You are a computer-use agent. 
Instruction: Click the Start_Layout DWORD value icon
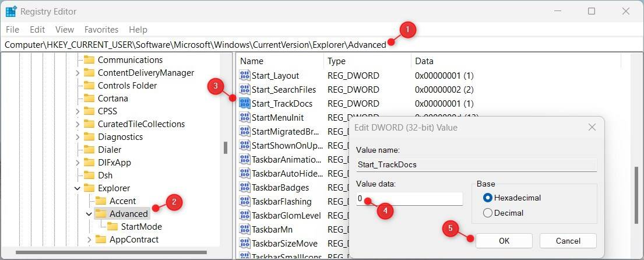tap(245, 76)
